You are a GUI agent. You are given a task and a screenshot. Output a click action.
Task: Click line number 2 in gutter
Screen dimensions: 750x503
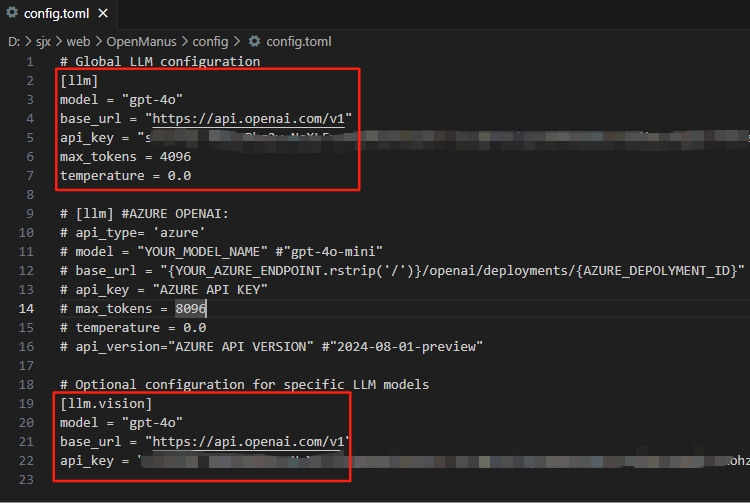point(30,81)
